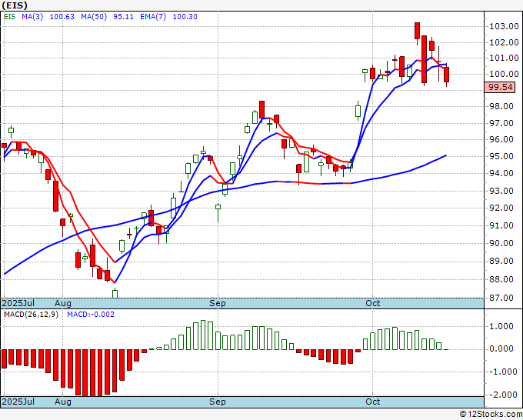Click the MACD:-0.002 value readout
Image resolution: width=523 pixels, height=420 pixels.
tap(91, 315)
